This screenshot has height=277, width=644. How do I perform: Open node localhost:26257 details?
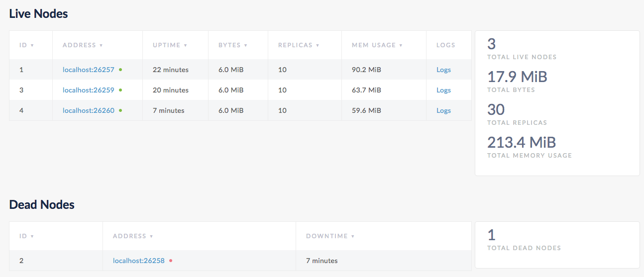[88, 70]
